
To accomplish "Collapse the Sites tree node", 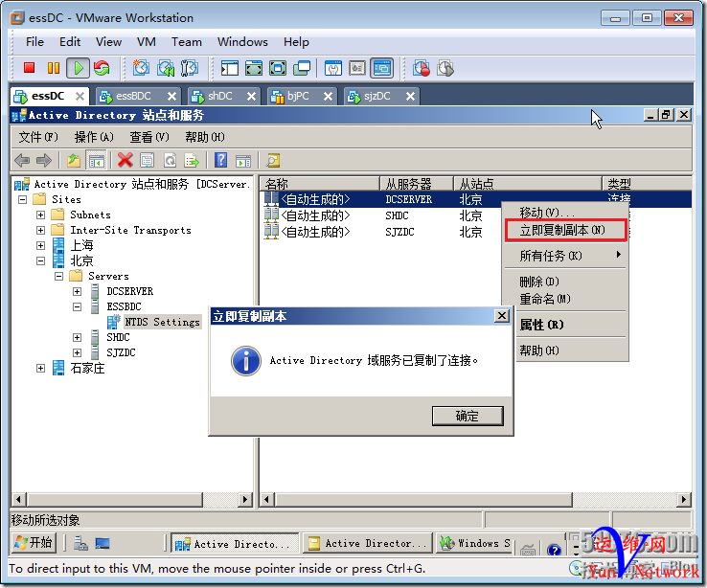I will pos(23,199).
